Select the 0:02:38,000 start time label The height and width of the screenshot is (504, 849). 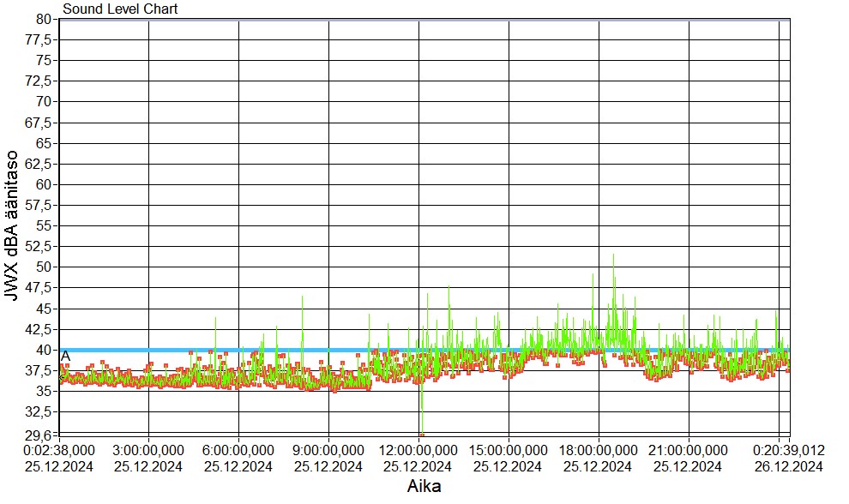59,450
